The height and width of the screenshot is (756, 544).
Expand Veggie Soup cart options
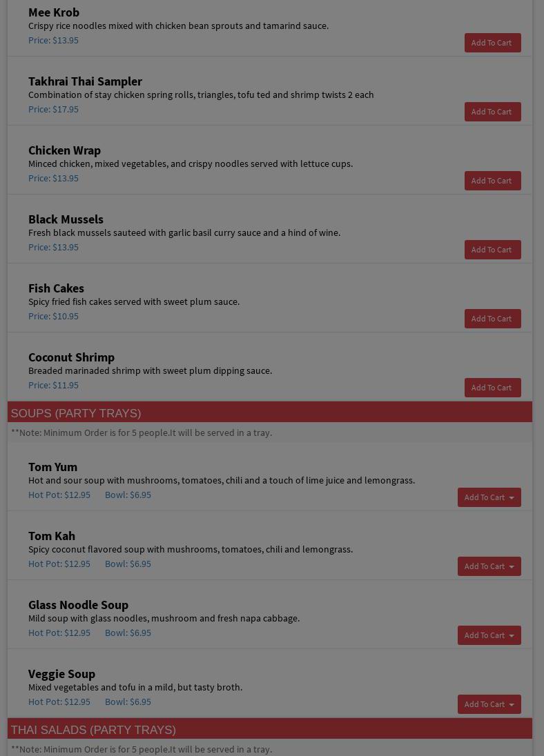point(489,704)
